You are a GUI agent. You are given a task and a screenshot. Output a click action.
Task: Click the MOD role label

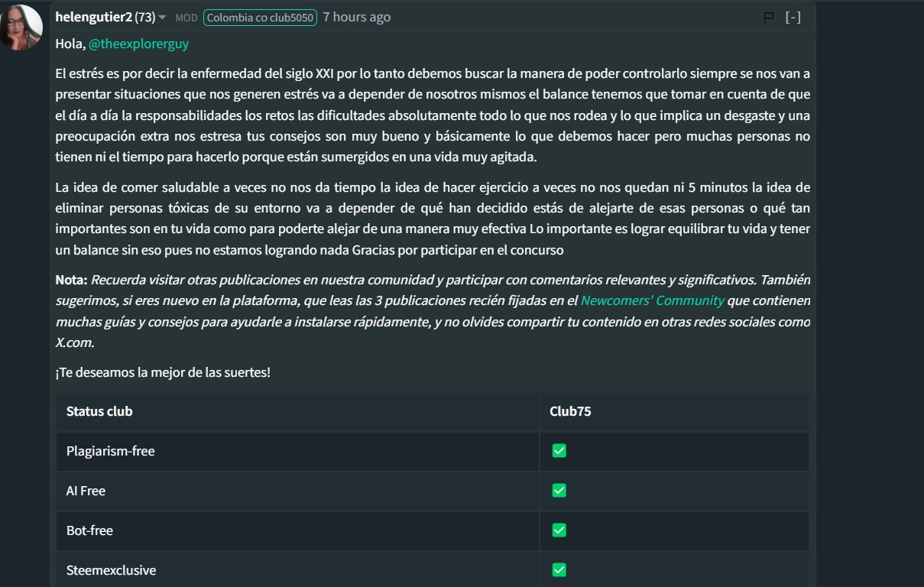click(186, 18)
